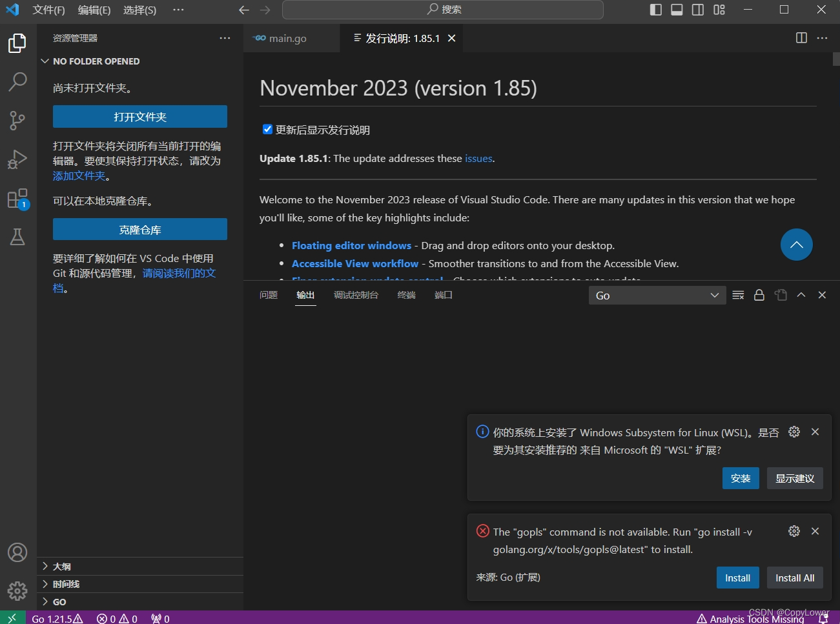Click Analysis Tools Missing status item
Viewport: 840px width, 624px height.
tap(750, 618)
